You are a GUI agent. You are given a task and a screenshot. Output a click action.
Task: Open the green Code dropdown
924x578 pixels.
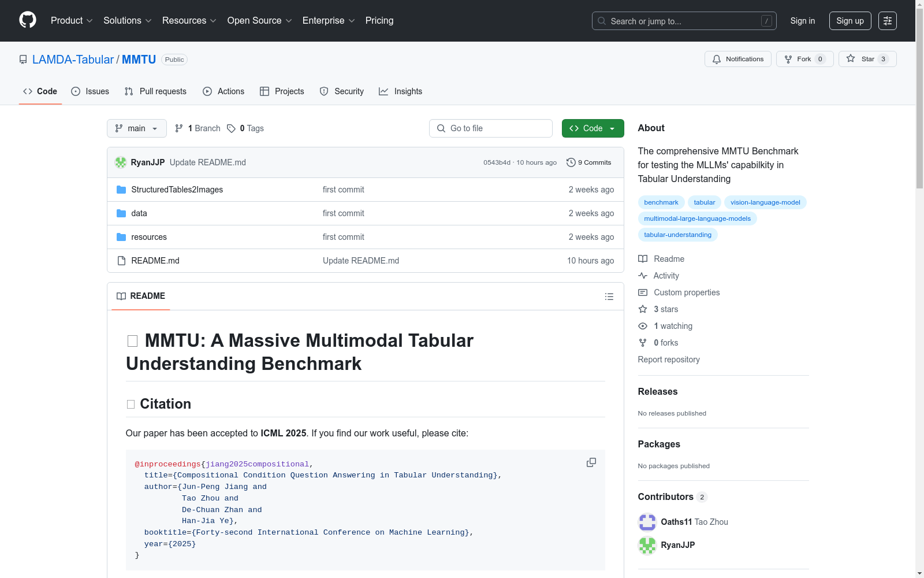(x=593, y=128)
